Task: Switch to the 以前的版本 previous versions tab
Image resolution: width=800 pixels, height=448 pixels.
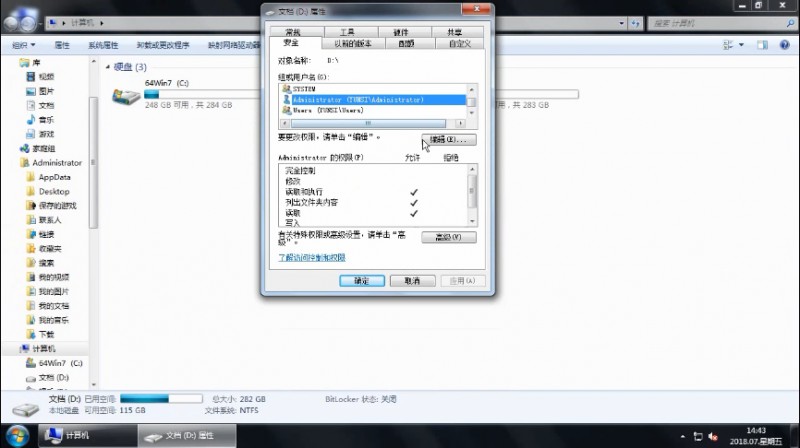Action: (353, 44)
